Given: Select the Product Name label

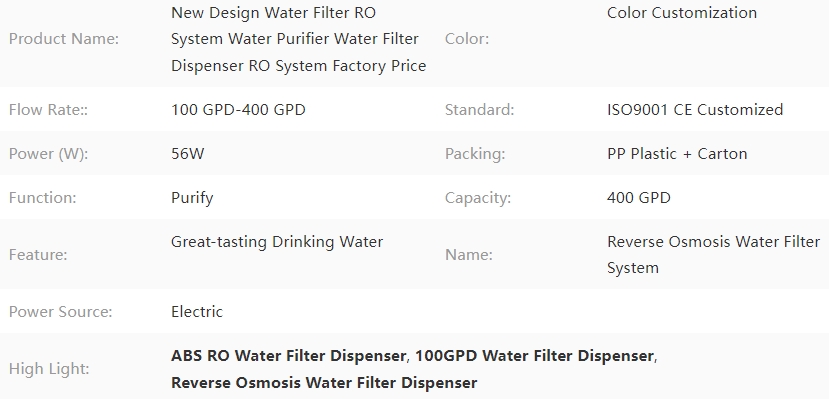Looking at the screenshot, I should tap(64, 39).
